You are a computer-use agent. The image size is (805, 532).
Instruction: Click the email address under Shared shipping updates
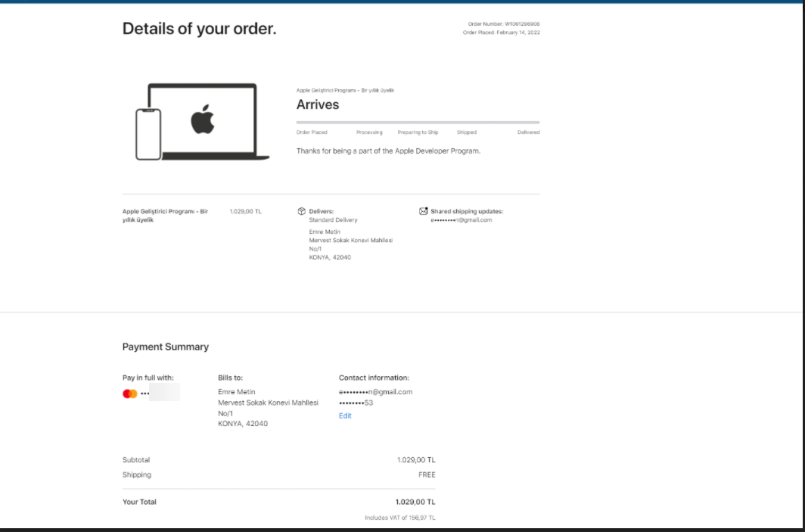tap(461, 220)
